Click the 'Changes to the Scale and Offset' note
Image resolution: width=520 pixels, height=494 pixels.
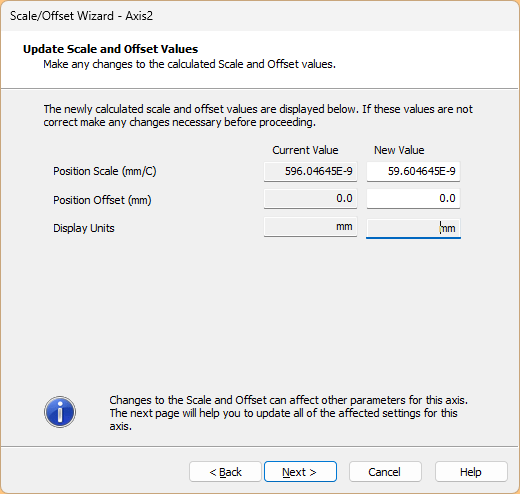(x=289, y=413)
